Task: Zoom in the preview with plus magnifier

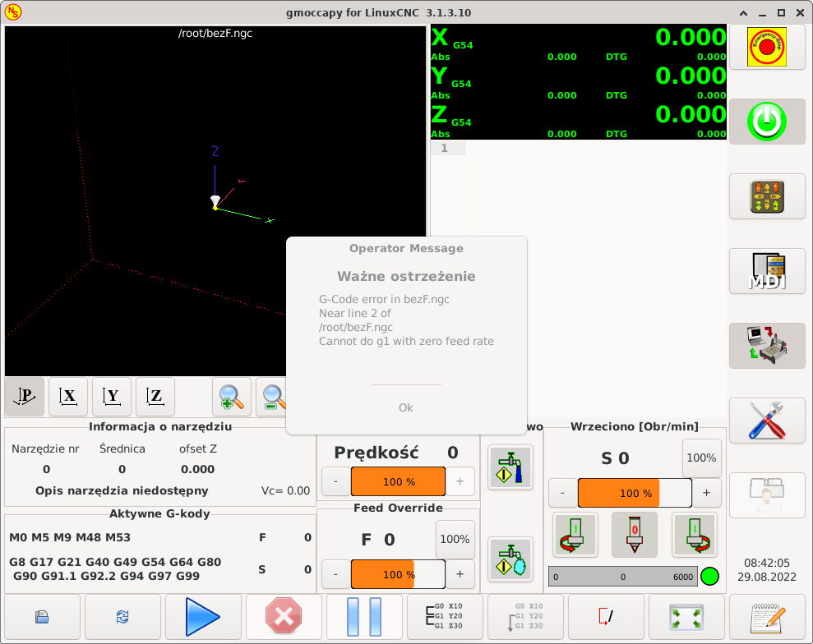Action: (x=232, y=397)
